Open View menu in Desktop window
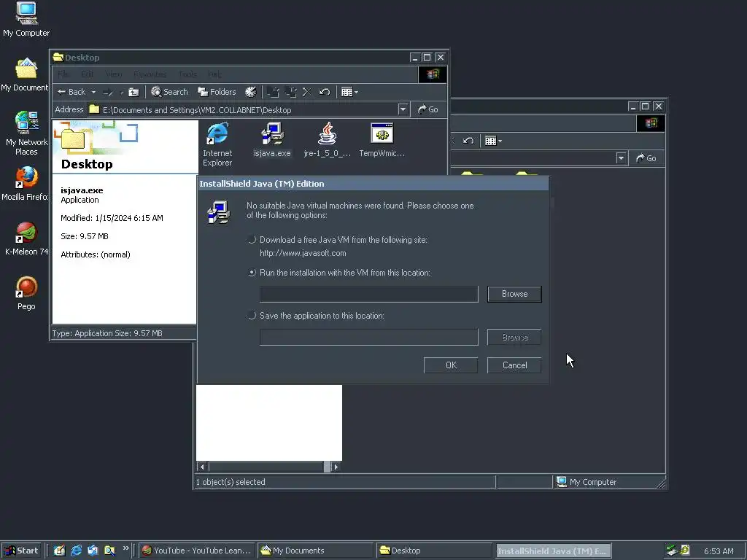Viewport: 747px width, 560px height. [x=114, y=74]
